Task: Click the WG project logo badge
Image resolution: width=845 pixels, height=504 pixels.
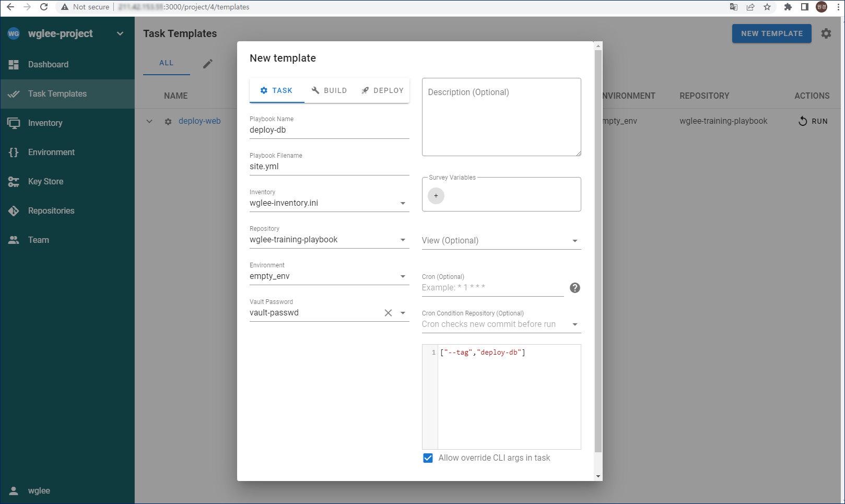Action: tap(14, 33)
